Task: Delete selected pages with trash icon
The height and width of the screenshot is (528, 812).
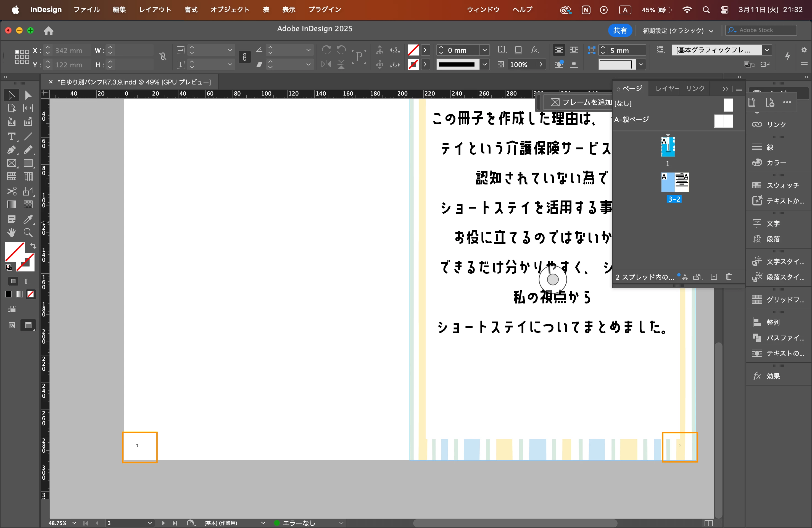Action: coord(729,277)
